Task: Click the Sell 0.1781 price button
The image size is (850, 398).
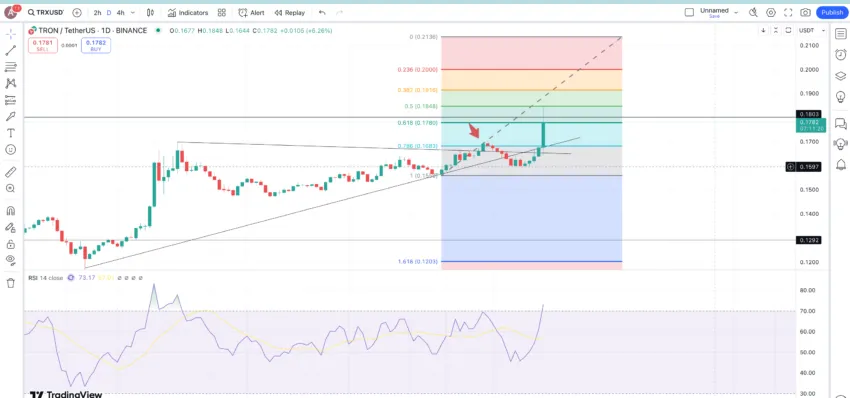Action: pos(42,46)
